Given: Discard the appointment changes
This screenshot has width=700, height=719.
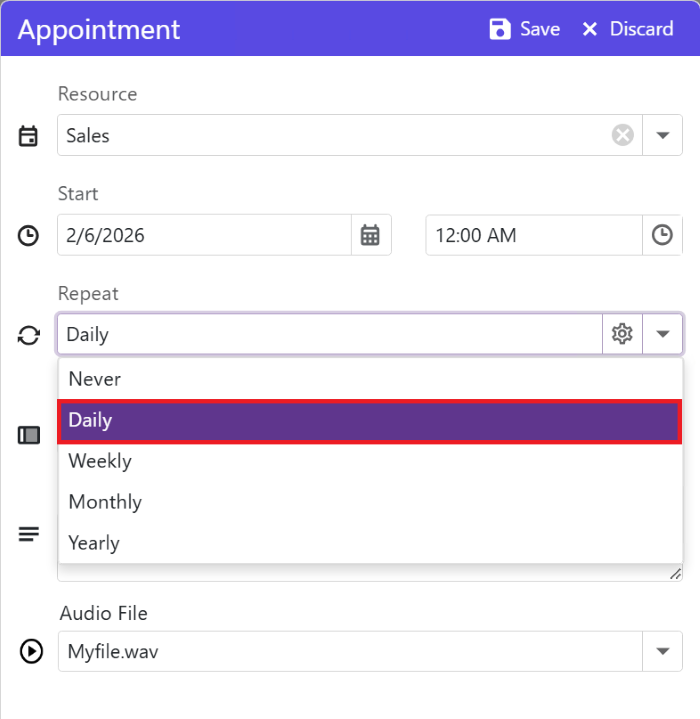Looking at the screenshot, I should pos(628,29).
